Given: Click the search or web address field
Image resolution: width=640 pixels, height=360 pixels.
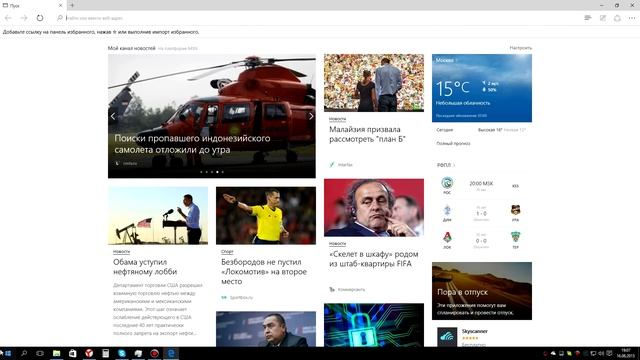Looking at the screenshot, I should (x=318, y=18).
